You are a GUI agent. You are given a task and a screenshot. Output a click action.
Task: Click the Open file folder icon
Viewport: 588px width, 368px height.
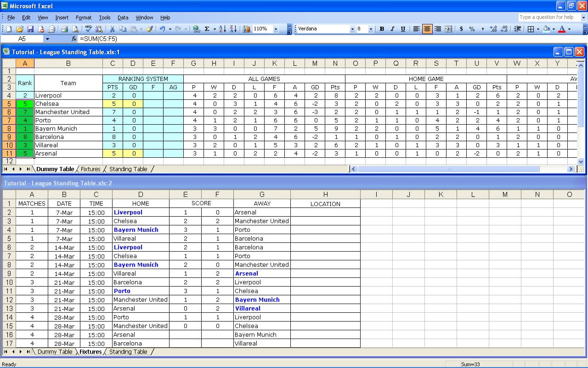coord(20,29)
